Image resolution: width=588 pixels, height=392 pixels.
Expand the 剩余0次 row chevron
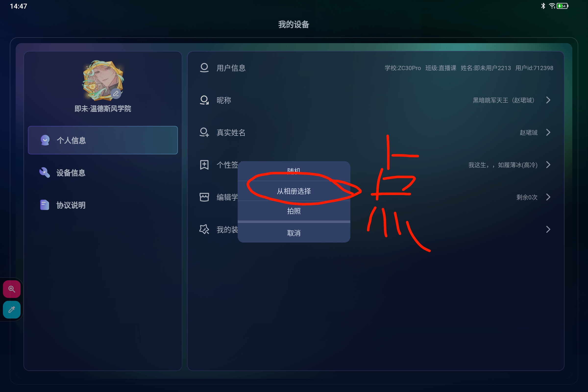[548, 197]
